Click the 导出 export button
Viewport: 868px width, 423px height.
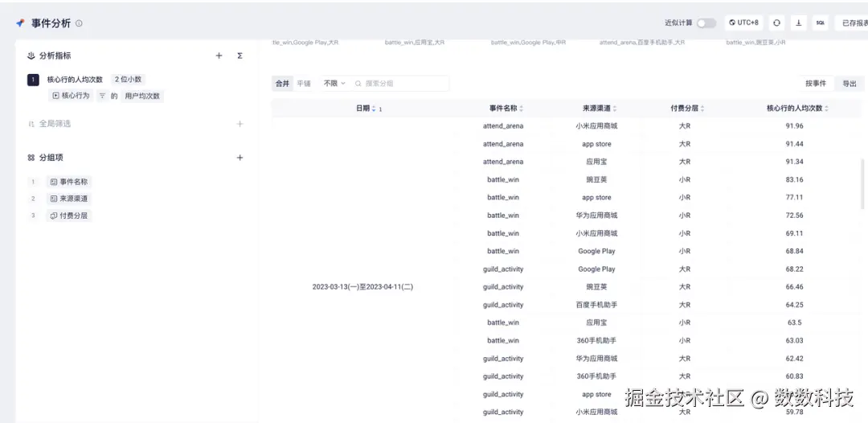(850, 84)
